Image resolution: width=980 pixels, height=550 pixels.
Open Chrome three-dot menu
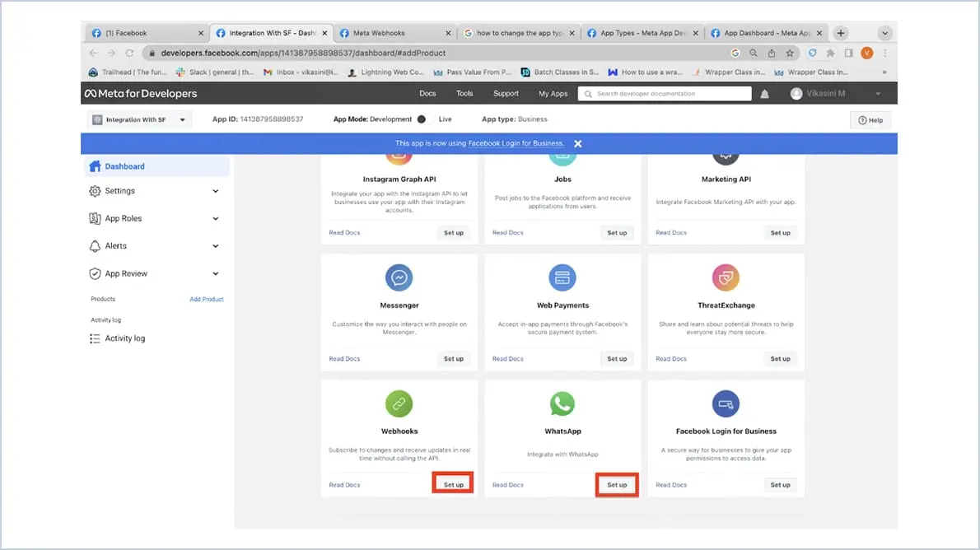pyautogui.click(x=885, y=54)
